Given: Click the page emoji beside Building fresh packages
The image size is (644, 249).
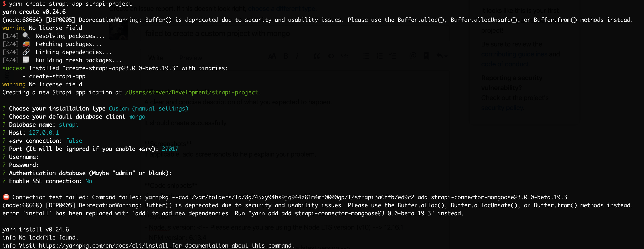Looking at the screenshot, I should point(26,60).
